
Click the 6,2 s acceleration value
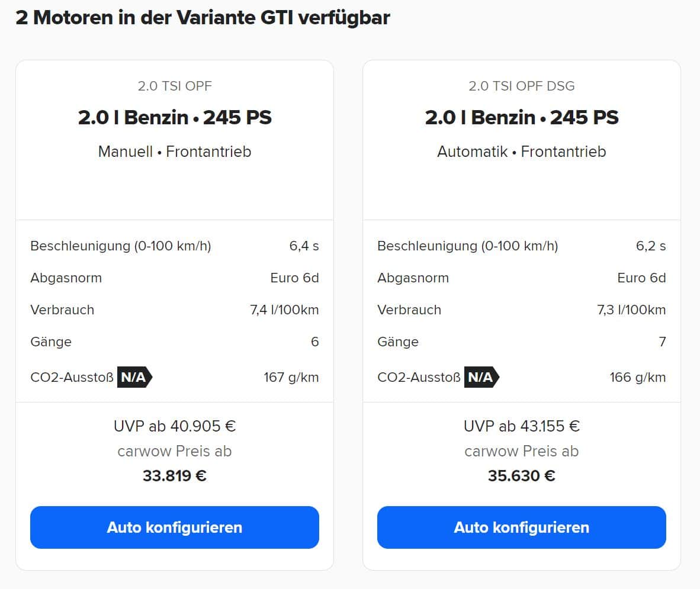651,246
